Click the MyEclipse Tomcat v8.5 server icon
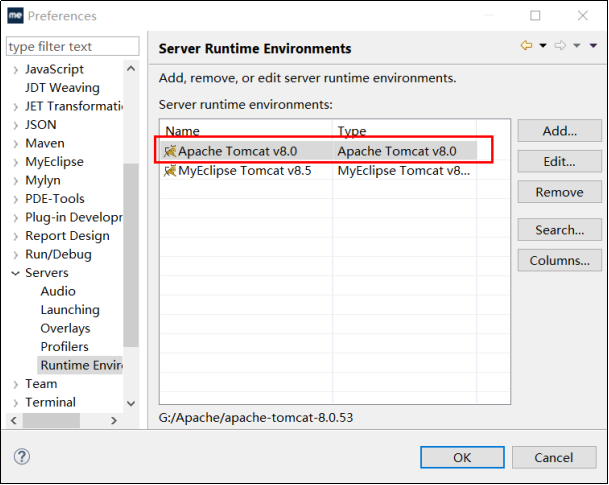The image size is (609, 485). [x=170, y=170]
